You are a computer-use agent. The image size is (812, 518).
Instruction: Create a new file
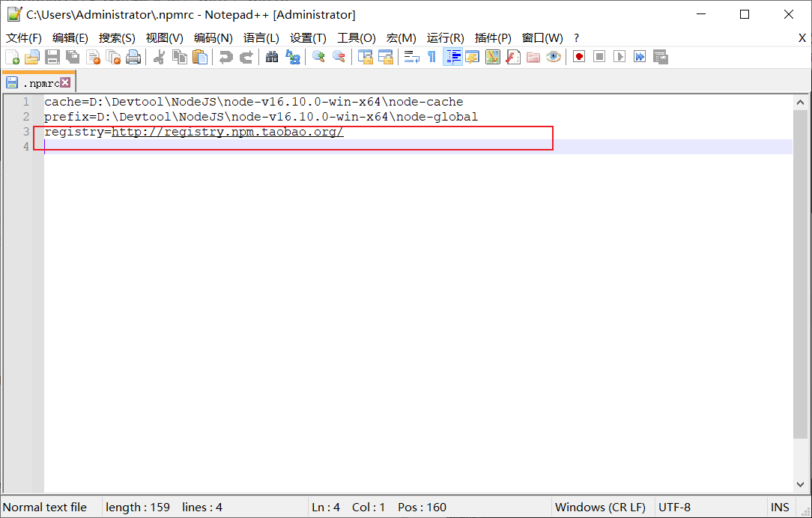13,56
